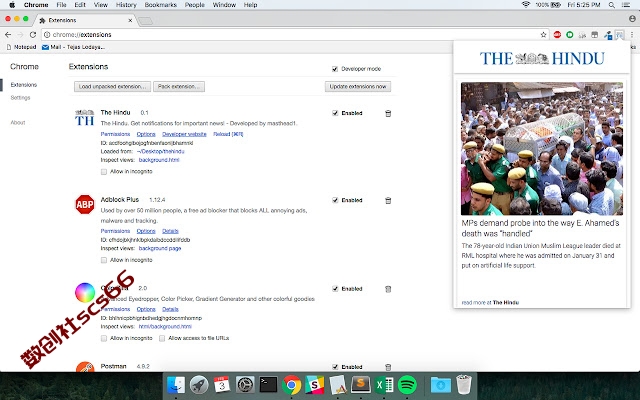This screenshot has width=640, height=400.
Task: Bookmark this page with the star icon
Action: click(x=543, y=35)
